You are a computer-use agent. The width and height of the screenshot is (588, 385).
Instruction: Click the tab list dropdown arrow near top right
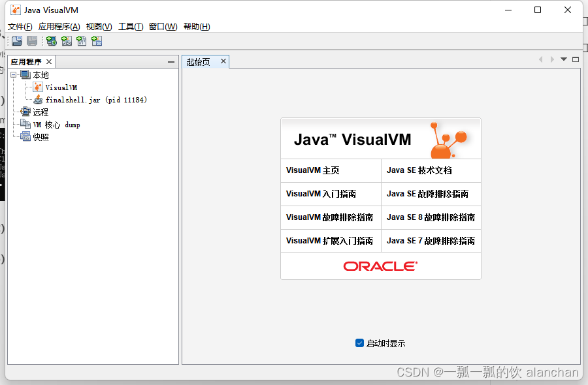point(563,59)
